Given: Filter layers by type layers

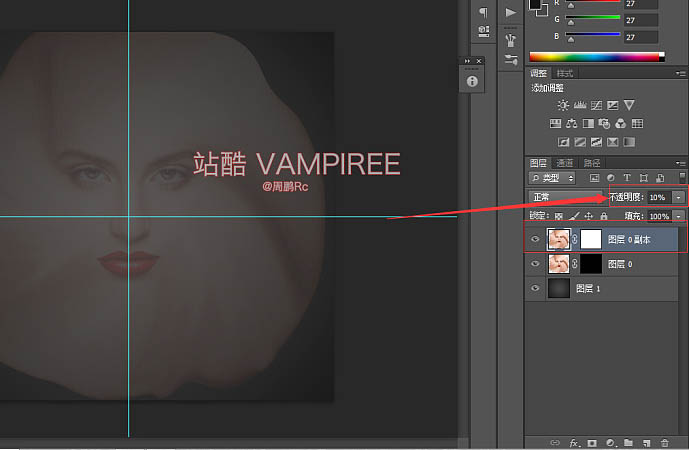Looking at the screenshot, I should point(627,178).
